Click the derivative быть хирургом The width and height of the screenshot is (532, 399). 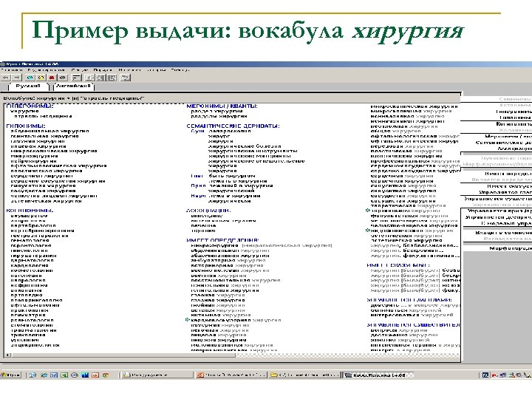tap(232, 176)
